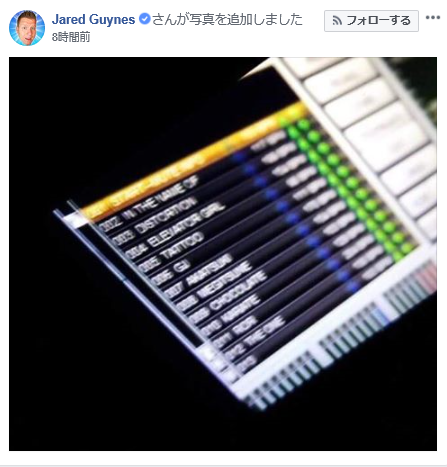The image size is (447, 467).
Task: Open the posted photo in the viewer
Action: [x=223, y=254]
